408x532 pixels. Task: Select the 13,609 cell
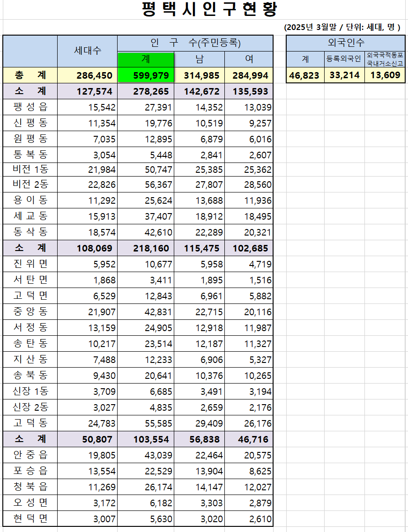(385, 75)
